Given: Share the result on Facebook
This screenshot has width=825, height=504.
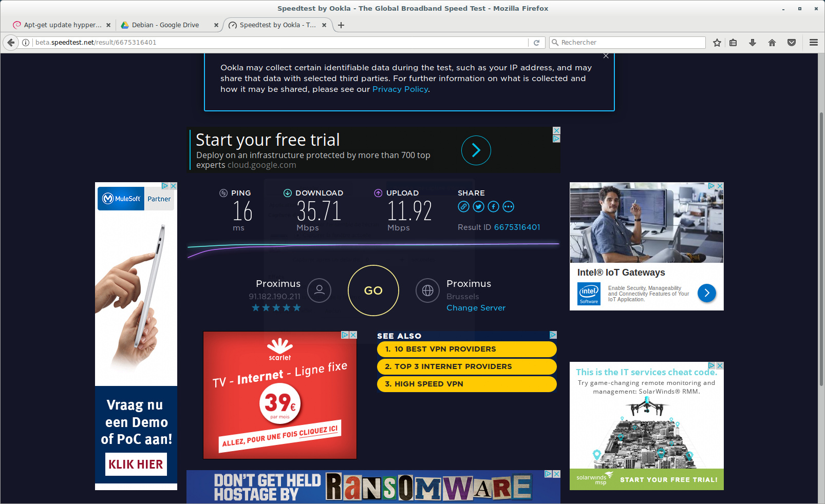Looking at the screenshot, I should tap(493, 207).
